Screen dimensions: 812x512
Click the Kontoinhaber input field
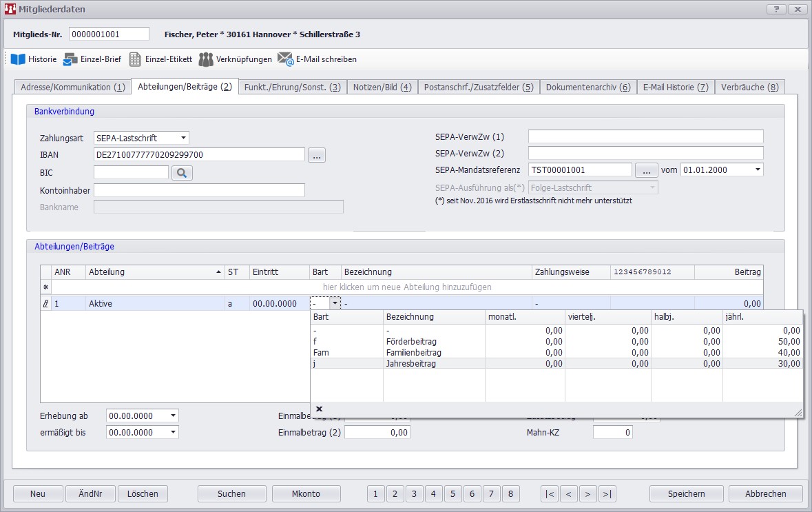199,190
